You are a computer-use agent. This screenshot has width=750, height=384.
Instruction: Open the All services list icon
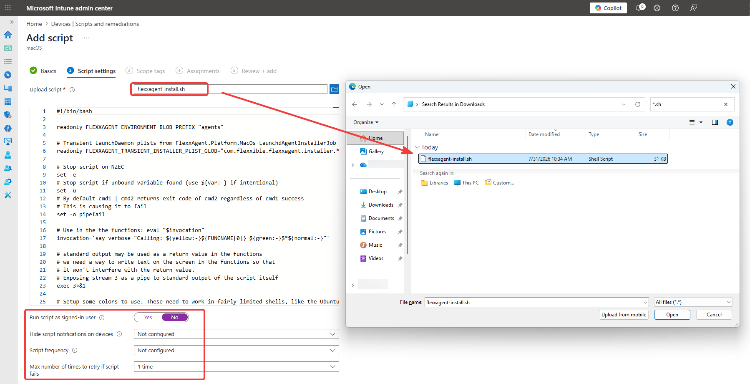pyautogui.click(x=8, y=61)
